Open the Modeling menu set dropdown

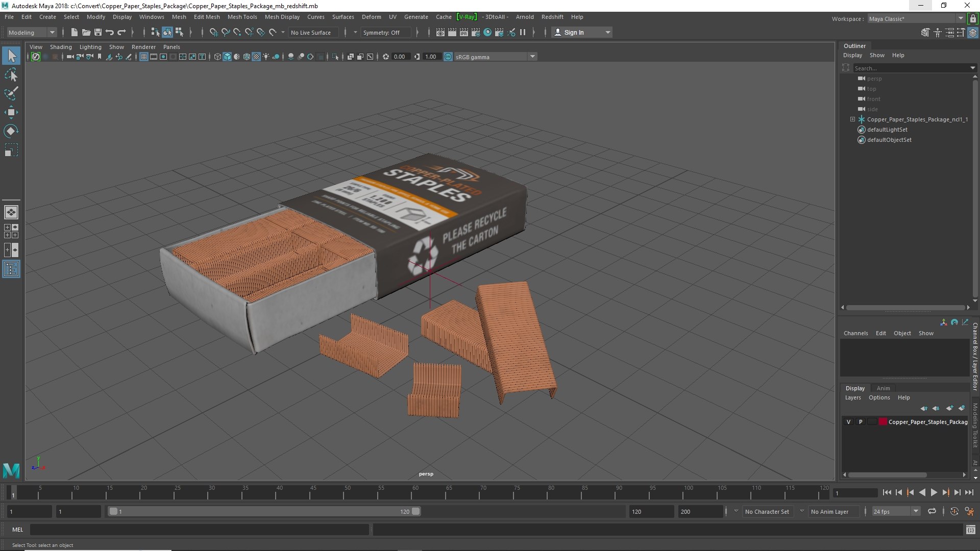pos(32,32)
